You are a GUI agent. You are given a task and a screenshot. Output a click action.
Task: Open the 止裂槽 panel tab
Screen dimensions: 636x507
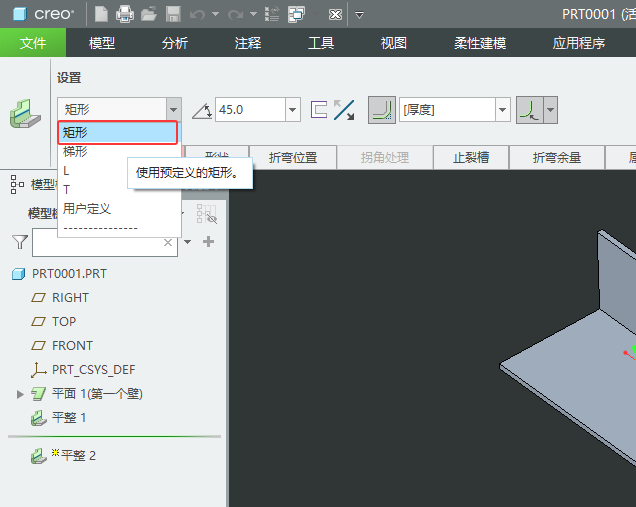pyautogui.click(x=471, y=157)
